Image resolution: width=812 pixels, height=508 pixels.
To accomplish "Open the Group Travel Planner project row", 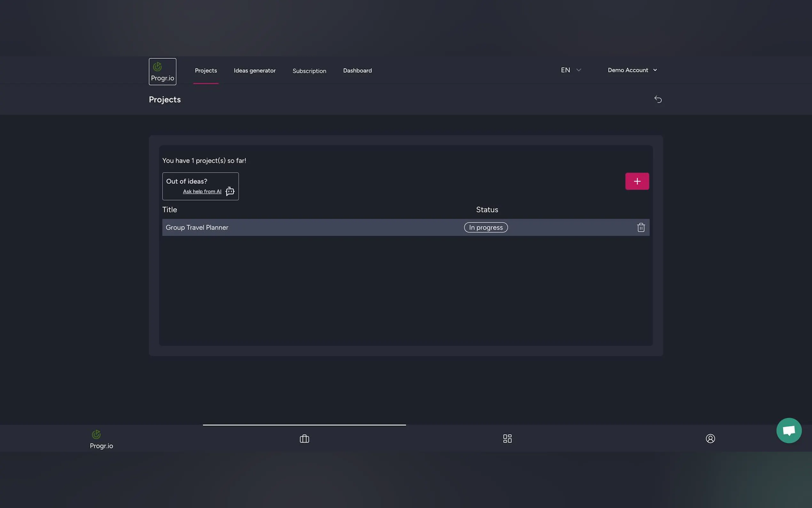I will pos(197,227).
